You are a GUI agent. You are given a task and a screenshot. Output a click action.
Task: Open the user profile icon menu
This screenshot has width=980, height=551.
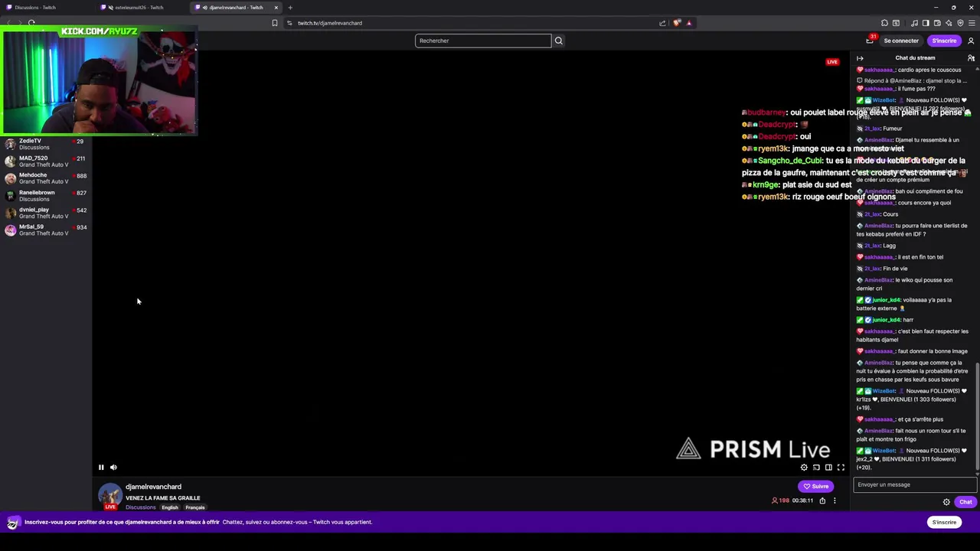[x=971, y=41]
